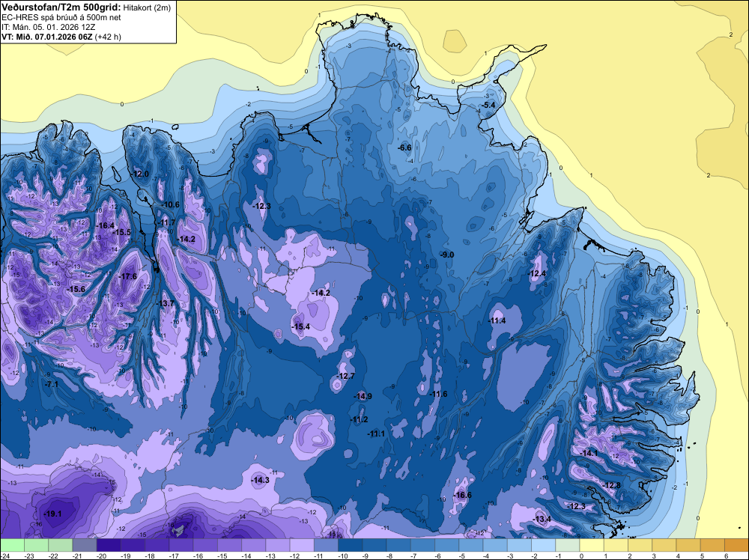
Task: Click the -13.7 temperature value
Action: (x=166, y=304)
